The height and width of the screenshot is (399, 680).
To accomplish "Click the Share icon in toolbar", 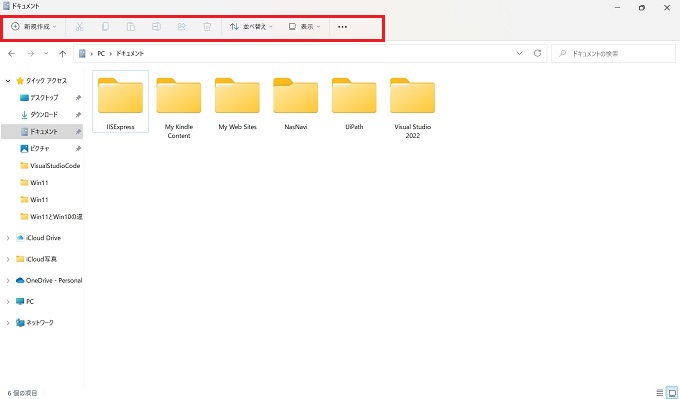I will (182, 27).
